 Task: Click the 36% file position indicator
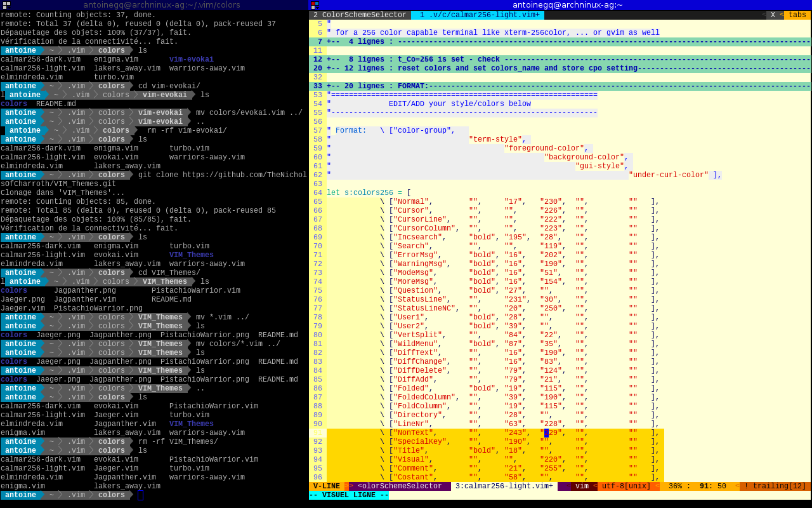[675, 486]
